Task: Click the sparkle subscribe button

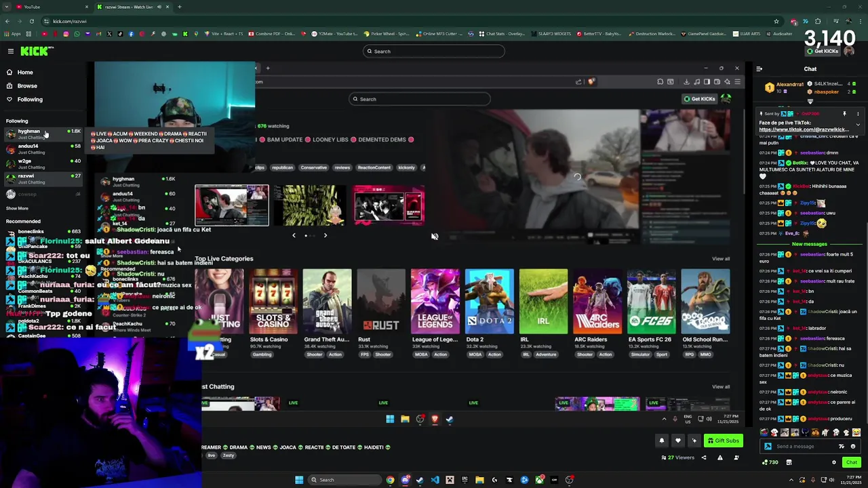Action: pyautogui.click(x=694, y=441)
